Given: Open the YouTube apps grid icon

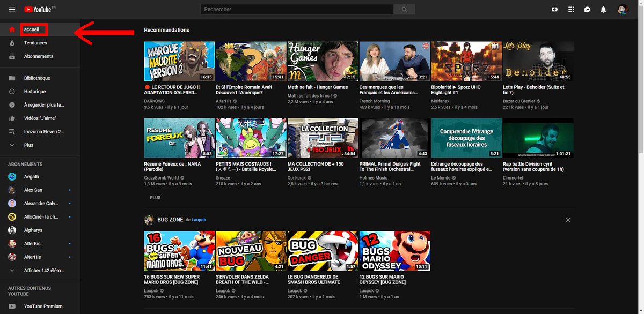Looking at the screenshot, I should pos(571,9).
